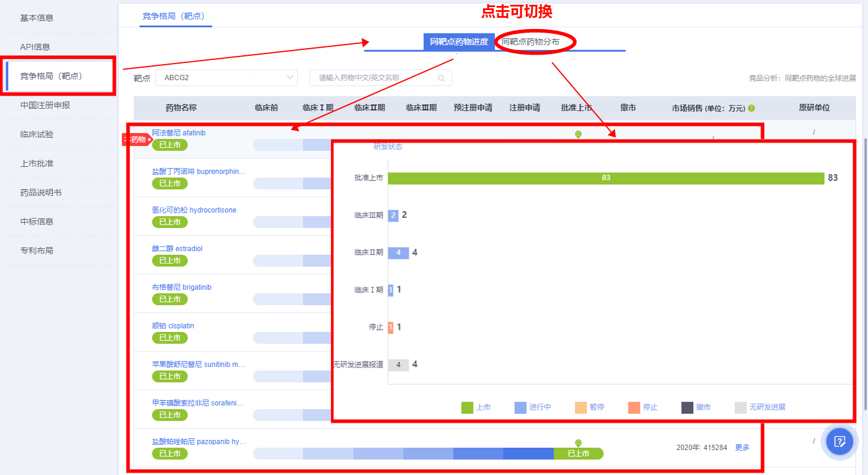Image resolution: width=868 pixels, height=475 pixels.
Task: Select the 竞争格局（靶点）top tab
Action: coord(176,16)
